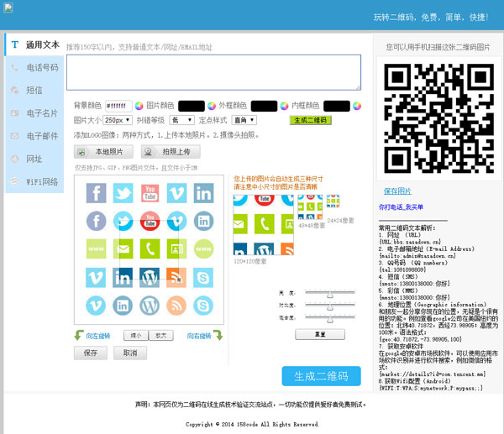Focus the main text input area
This screenshot has height=434, width=504.
tap(213, 72)
